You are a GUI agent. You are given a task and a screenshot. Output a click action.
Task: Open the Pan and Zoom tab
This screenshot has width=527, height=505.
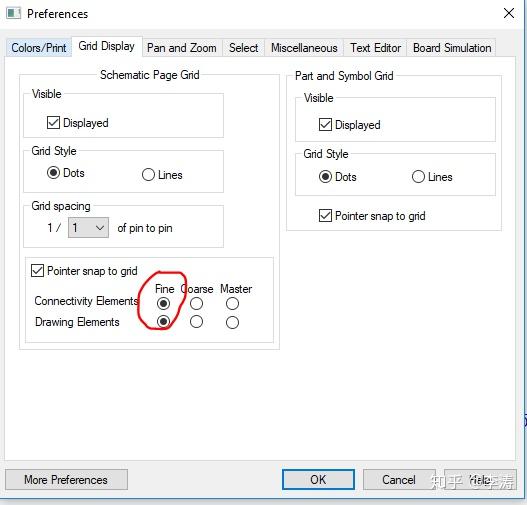(x=181, y=48)
